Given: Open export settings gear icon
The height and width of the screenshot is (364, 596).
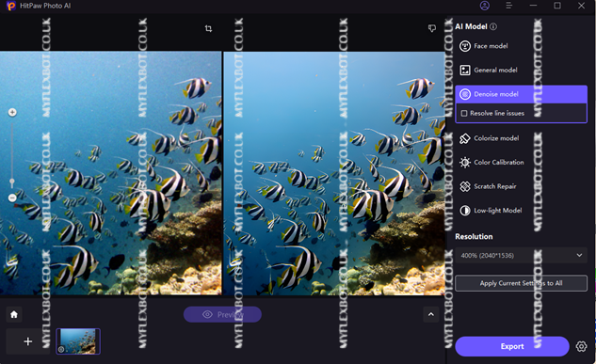Looking at the screenshot, I should coord(581,346).
